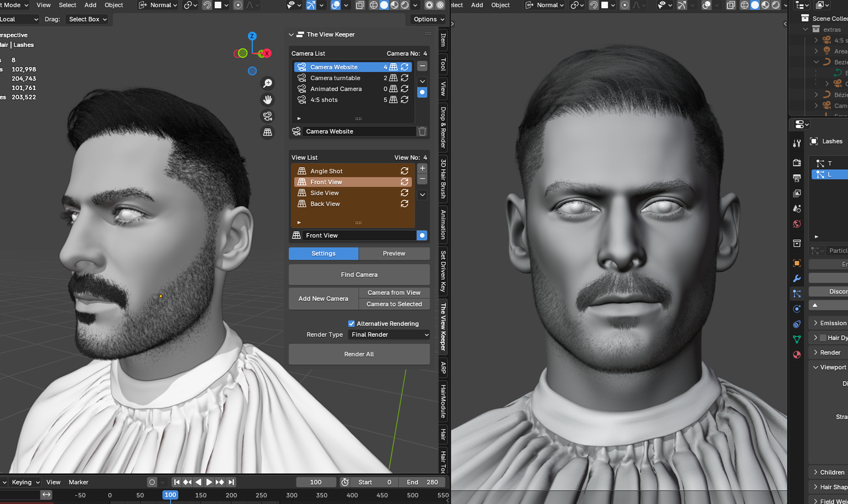This screenshot has width=848, height=504.
Task: Switch to the Preview tab
Action: (x=394, y=253)
